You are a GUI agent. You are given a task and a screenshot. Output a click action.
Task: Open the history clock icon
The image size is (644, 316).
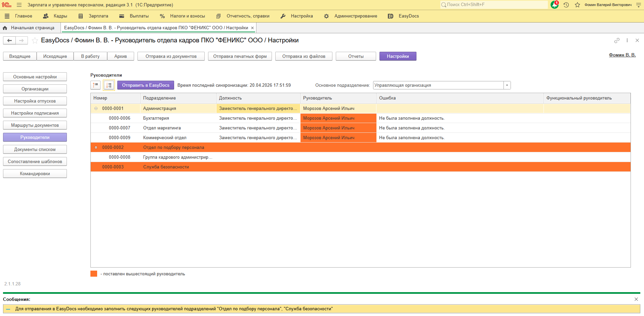point(566,5)
